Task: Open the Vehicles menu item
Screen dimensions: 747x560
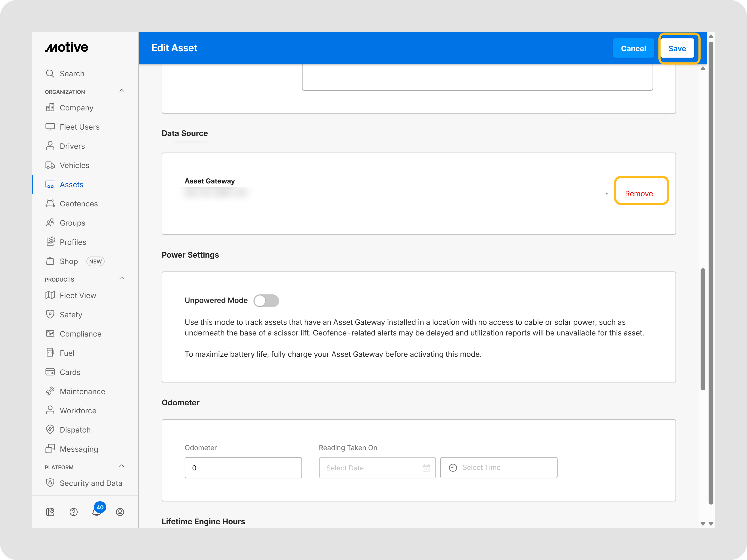Action: 74,165
